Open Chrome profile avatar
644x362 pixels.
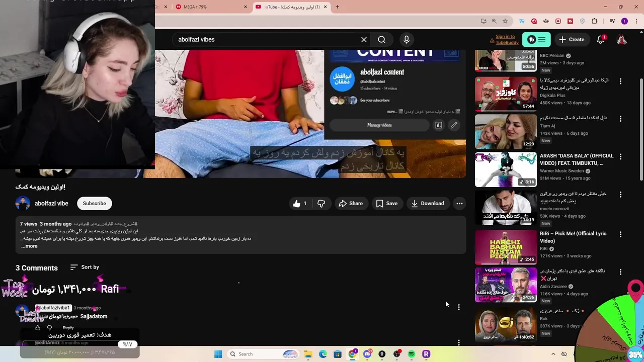(x=624, y=21)
